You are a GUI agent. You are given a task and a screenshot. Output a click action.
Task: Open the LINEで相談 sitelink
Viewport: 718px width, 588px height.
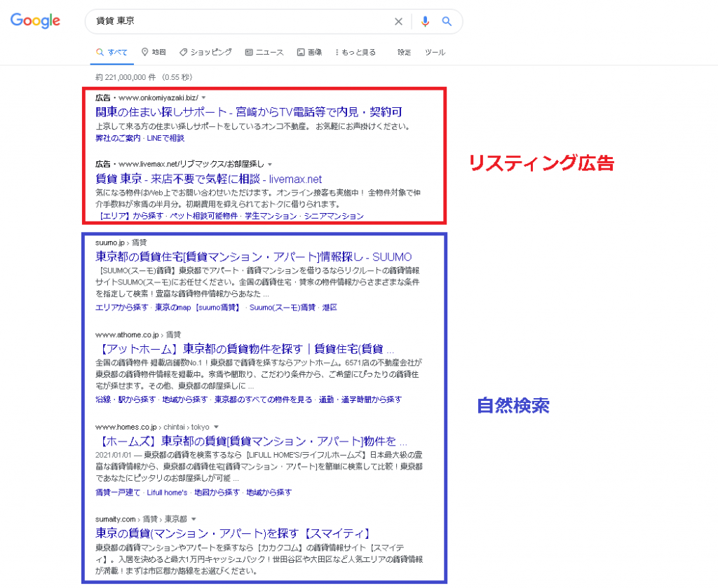coord(165,138)
